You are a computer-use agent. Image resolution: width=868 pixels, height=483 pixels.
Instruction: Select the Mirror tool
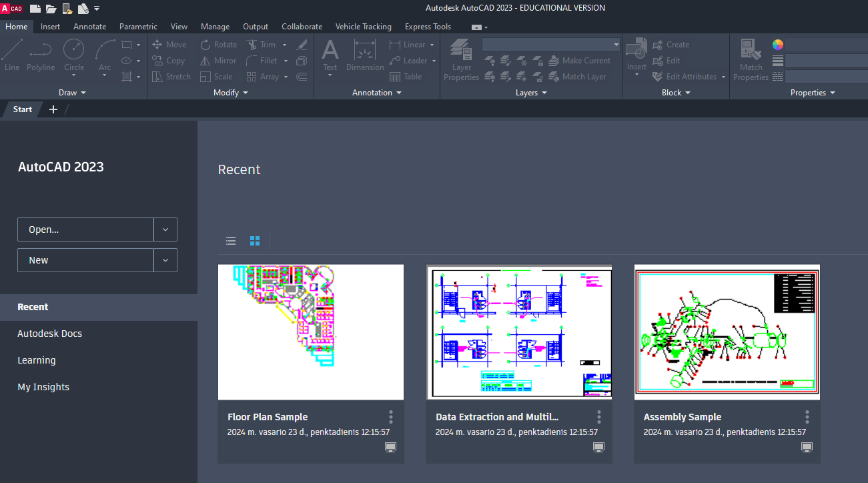219,61
